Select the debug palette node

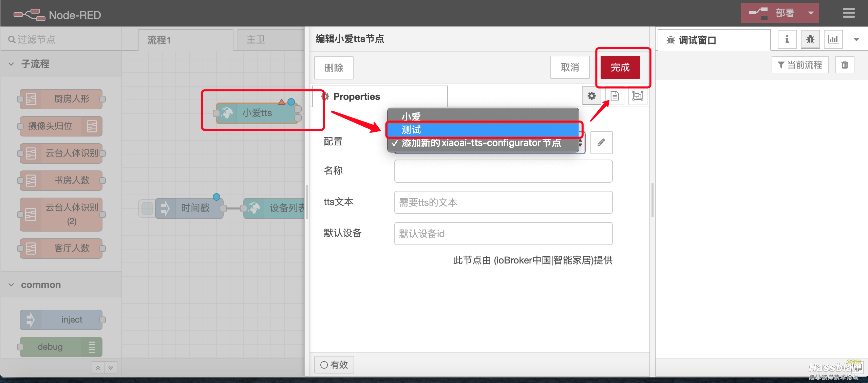61,347
